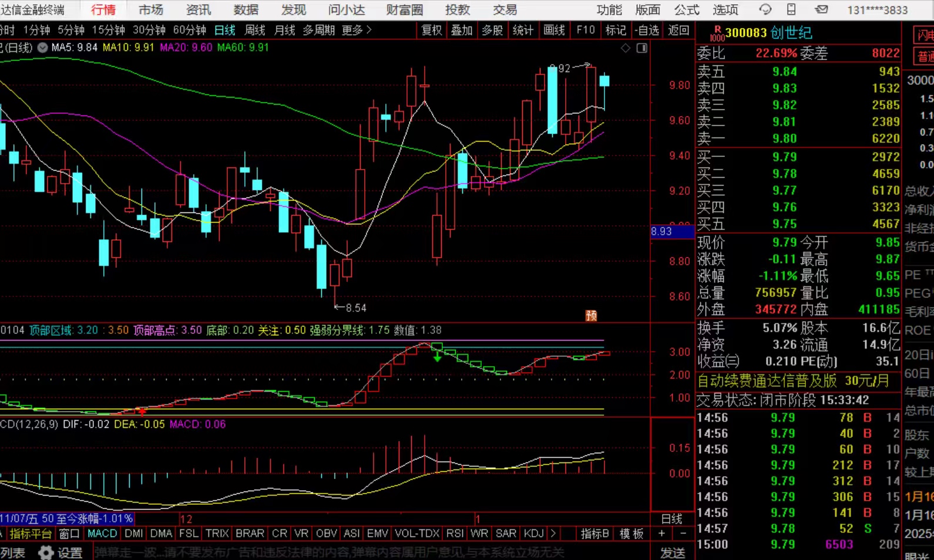This screenshot has width=934, height=560.
Task: Select the VOL-TDX indicator tab
Action: click(x=417, y=533)
